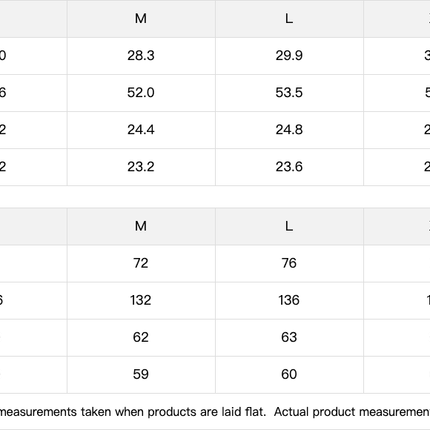Screen dimensions: 430x430
Task: Click the 53.5 measurement cell
Action: click(x=289, y=93)
